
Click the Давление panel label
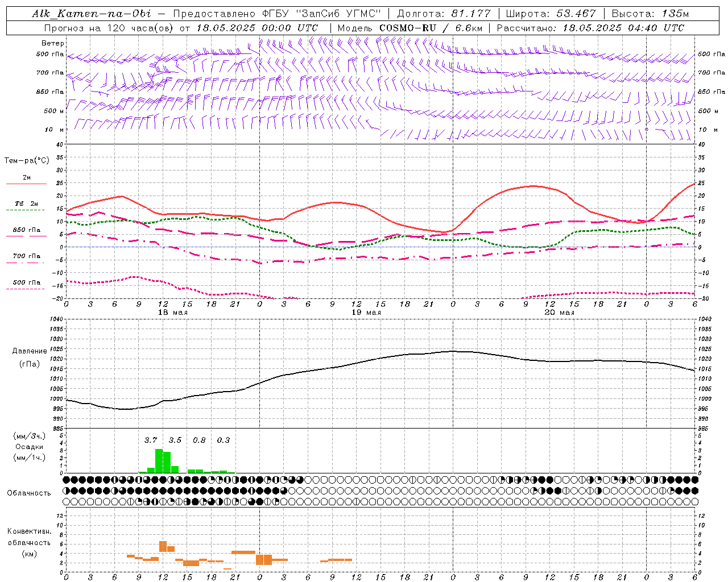point(30,351)
